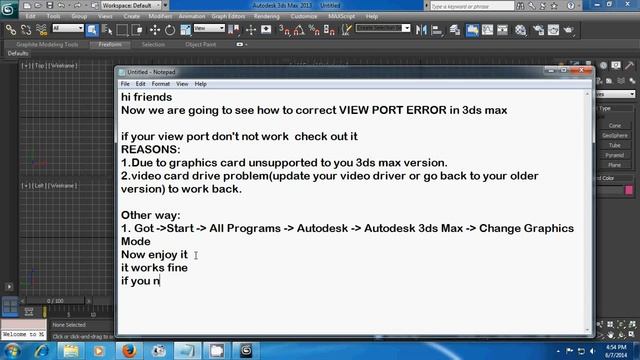This screenshot has height=360, width=640.
Task: Expand the quick access toolbar customize arrow
Action: tap(165, 5)
